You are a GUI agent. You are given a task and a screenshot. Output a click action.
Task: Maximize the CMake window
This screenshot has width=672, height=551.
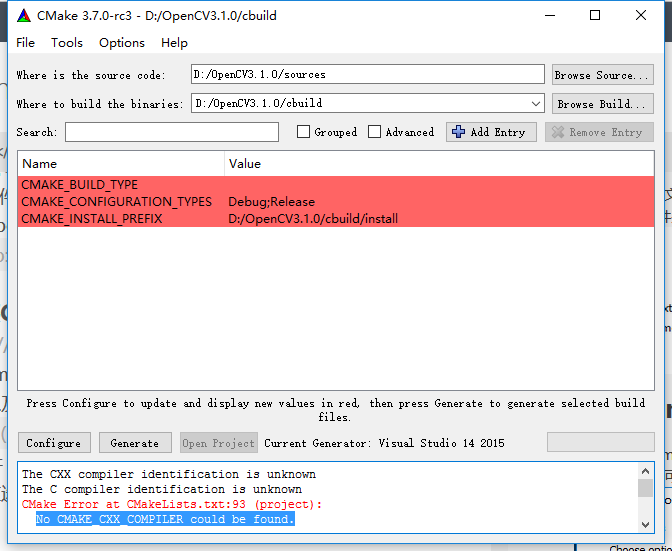pyautogui.click(x=595, y=15)
